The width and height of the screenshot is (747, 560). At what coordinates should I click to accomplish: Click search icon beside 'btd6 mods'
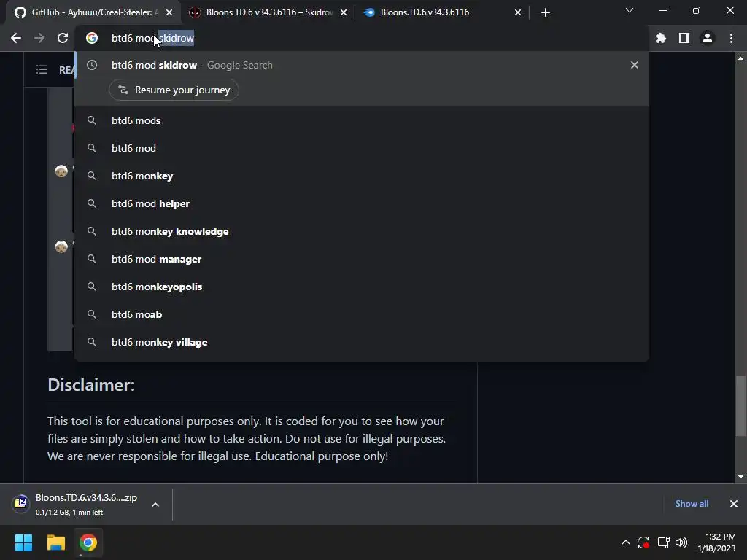[92, 120]
